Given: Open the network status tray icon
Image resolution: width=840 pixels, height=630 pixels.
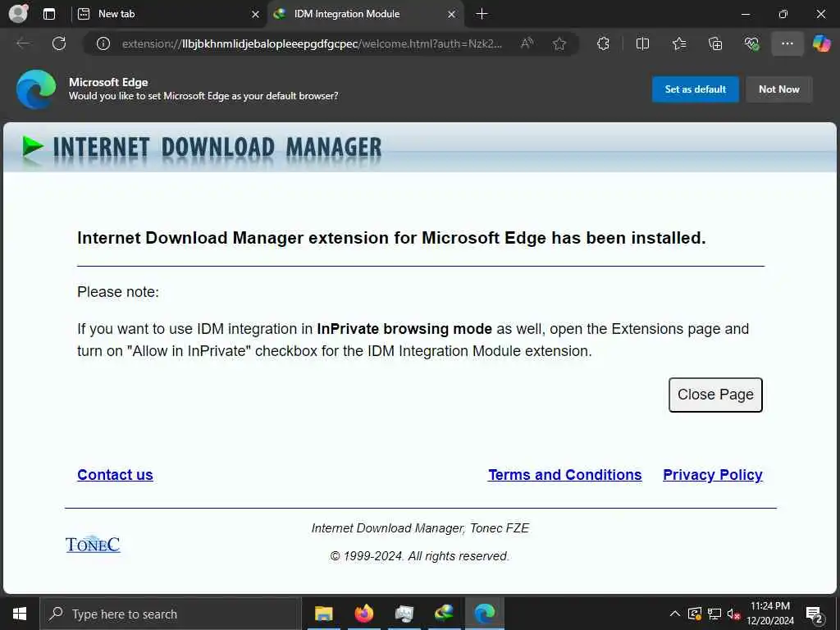Looking at the screenshot, I should click(714, 614).
